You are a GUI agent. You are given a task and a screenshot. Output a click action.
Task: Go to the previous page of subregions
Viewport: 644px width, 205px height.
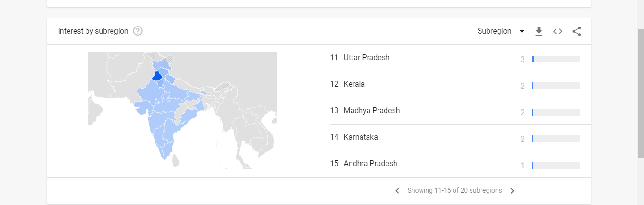(397, 191)
